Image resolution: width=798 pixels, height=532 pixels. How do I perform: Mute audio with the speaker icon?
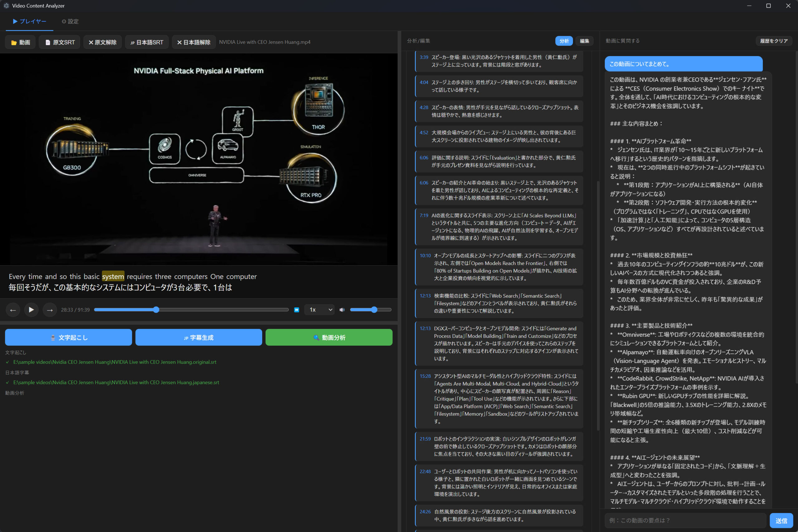[342, 310]
